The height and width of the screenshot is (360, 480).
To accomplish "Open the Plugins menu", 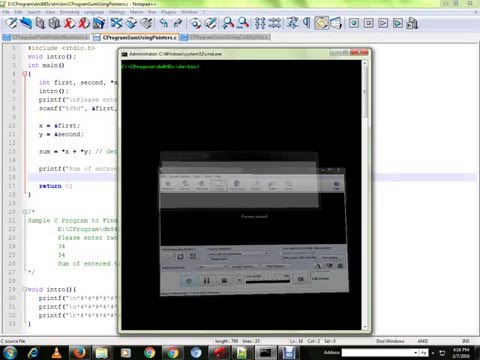I will click(168, 12).
